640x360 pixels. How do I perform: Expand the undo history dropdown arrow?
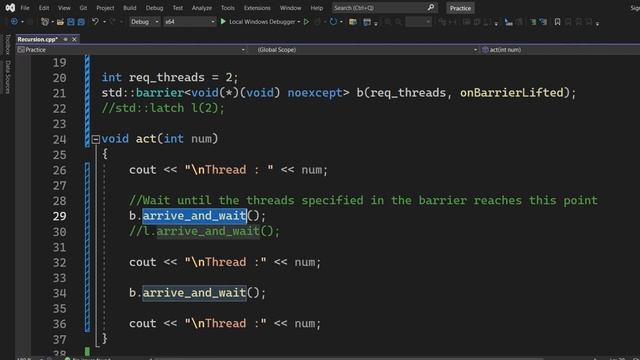[x=104, y=22]
